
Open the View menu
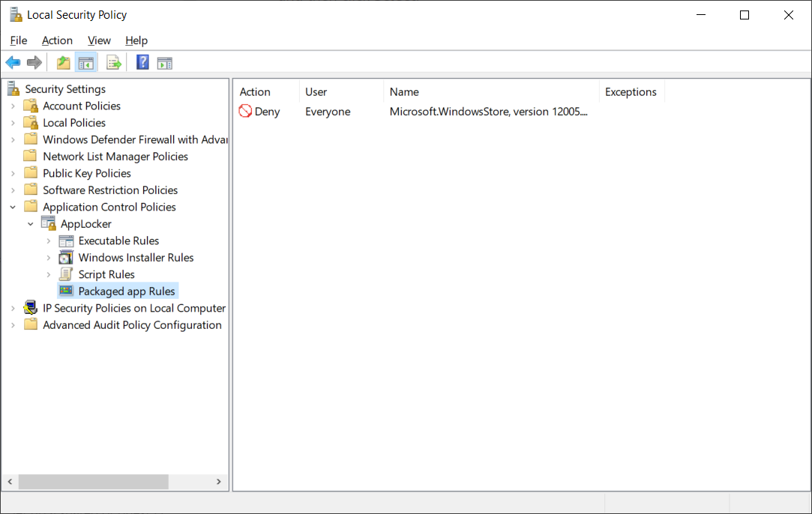pos(99,40)
